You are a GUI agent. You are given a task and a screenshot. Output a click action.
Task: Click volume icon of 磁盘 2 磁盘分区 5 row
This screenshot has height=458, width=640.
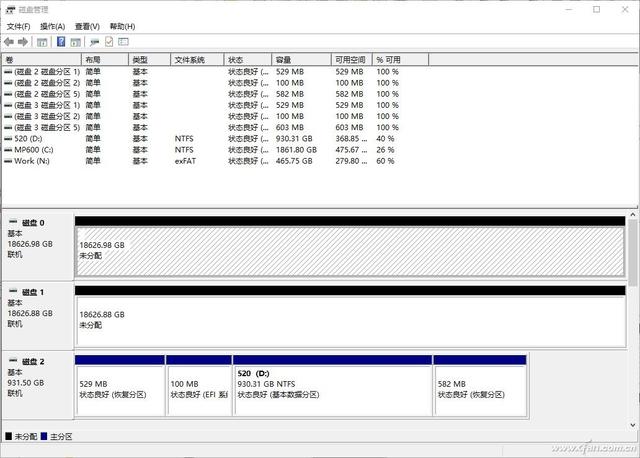(x=8, y=94)
